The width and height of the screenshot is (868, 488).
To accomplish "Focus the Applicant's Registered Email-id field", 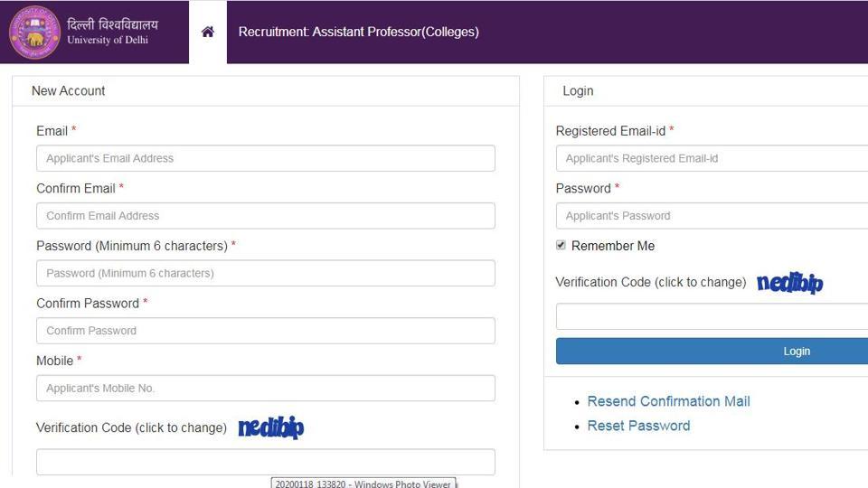I will click(712, 158).
